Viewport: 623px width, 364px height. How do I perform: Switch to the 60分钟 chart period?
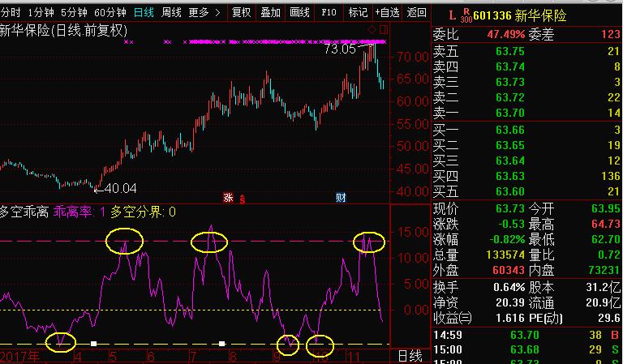tap(110, 13)
